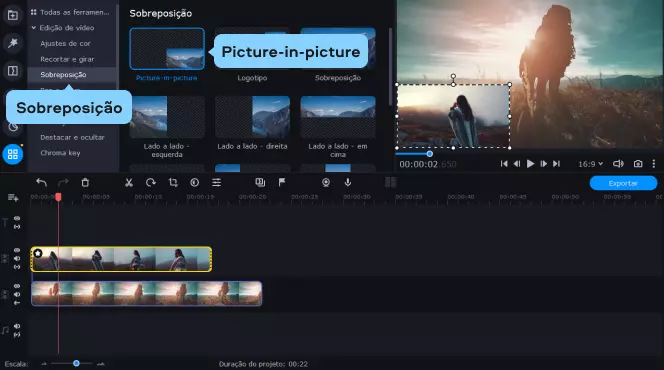Toggle visibility of the overlay track
664x370 pixels.
coord(17,250)
